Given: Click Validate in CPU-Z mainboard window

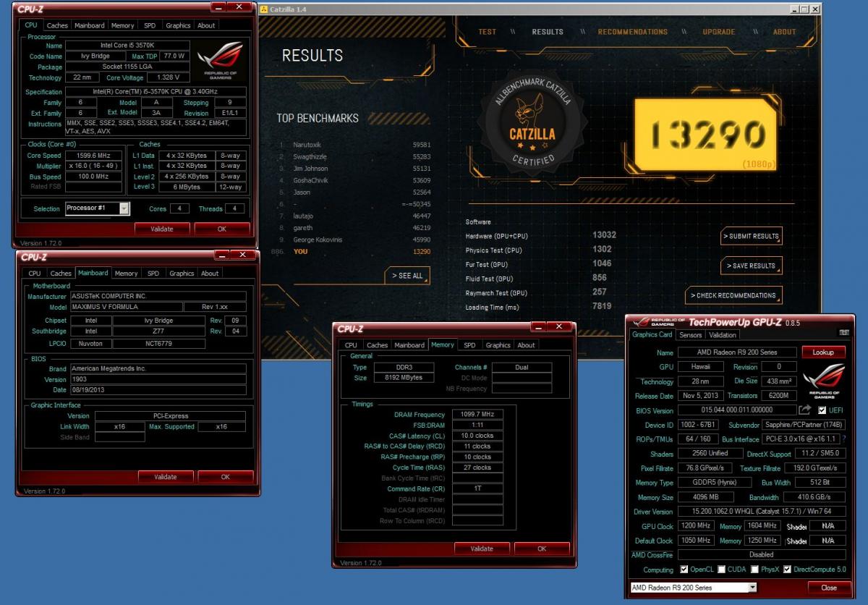Looking at the screenshot, I should (166, 477).
